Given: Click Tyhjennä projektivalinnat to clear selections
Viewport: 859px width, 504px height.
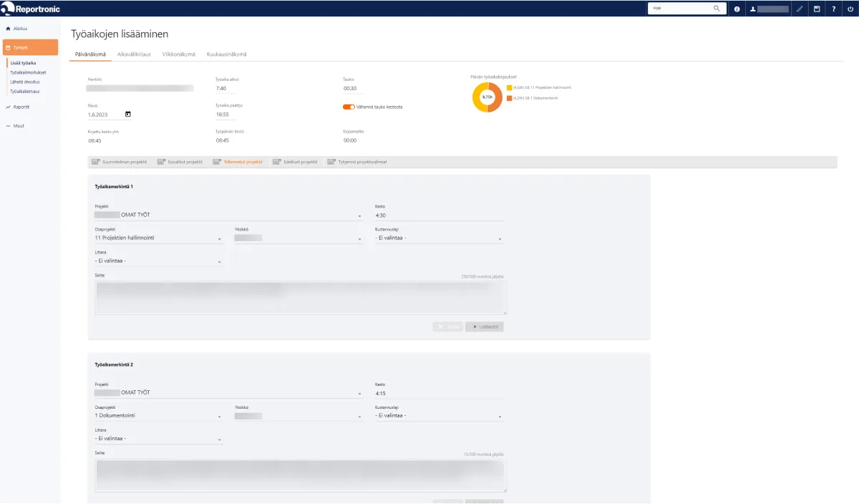Looking at the screenshot, I should pos(357,162).
